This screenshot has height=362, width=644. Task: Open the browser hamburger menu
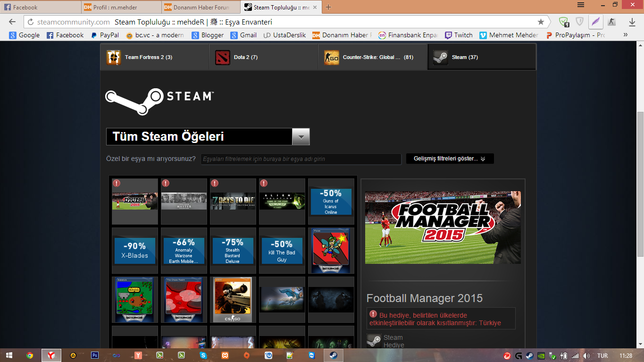581,5
